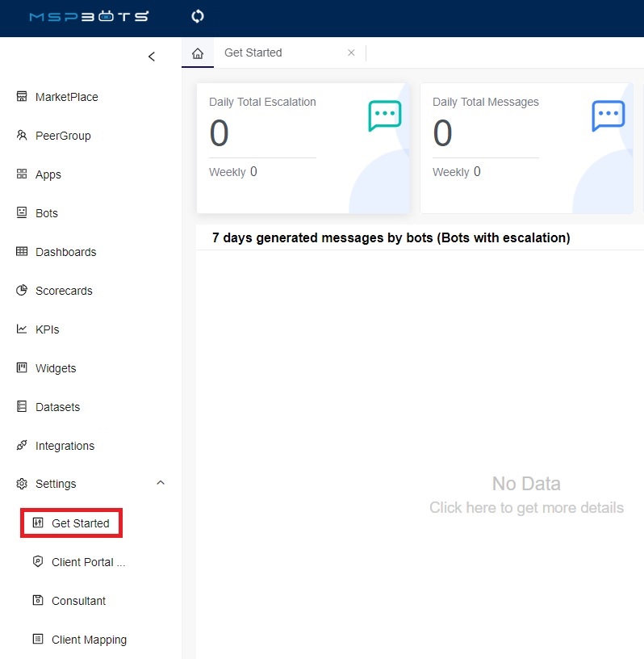Image resolution: width=644 pixels, height=659 pixels.
Task: Switch to the Get Started tab
Action: (x=253, y=53)
